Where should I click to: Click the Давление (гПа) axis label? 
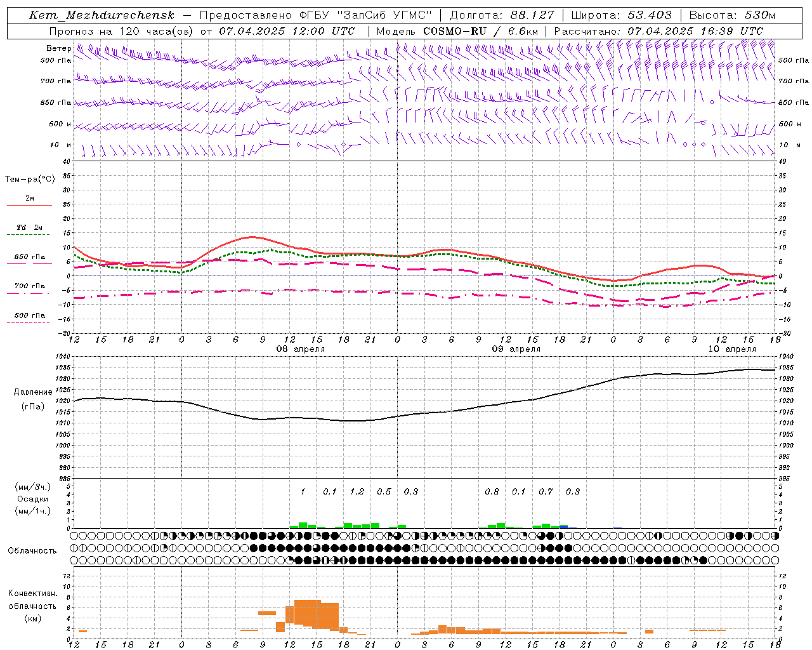pos(33,399)
